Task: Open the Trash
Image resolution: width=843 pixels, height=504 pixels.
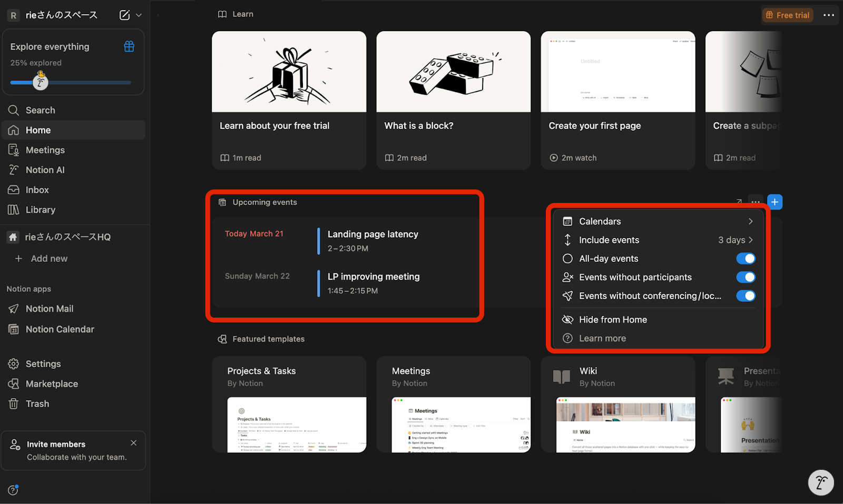Action: [x=37, y=403]
